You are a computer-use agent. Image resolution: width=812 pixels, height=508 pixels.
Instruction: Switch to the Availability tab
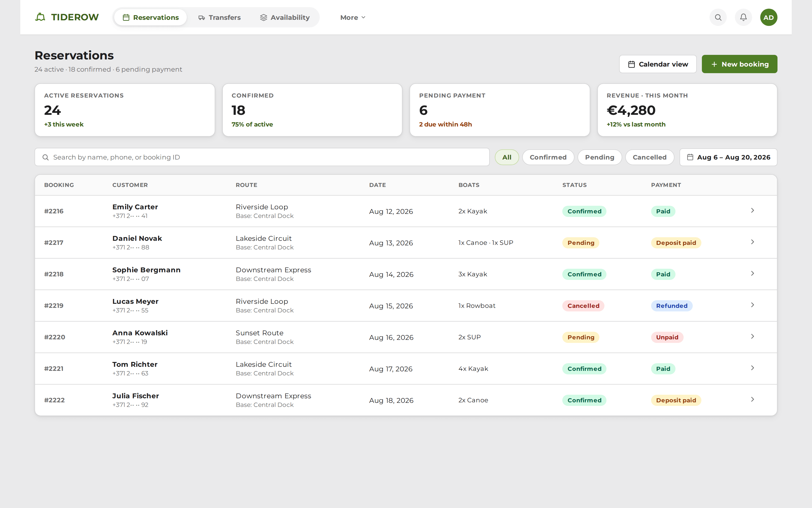(x=285, y=17)
